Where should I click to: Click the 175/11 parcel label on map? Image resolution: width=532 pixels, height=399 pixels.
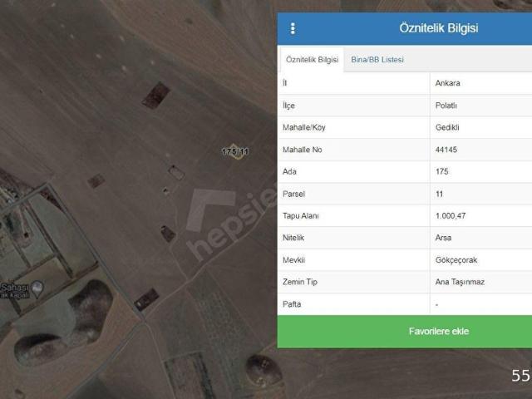pos(235,151)
